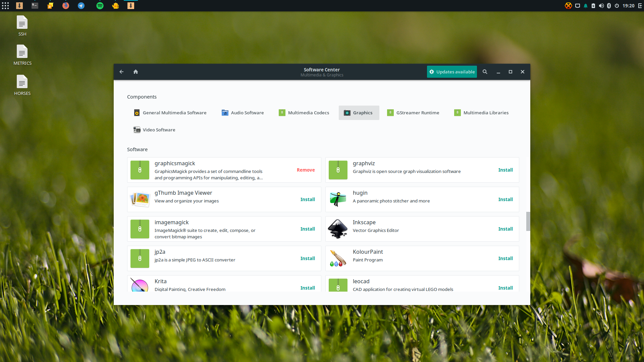The height and width of the screenshot is (362, 644).
Task: Open Telegram from the top panel
Action: coord(81,6)
